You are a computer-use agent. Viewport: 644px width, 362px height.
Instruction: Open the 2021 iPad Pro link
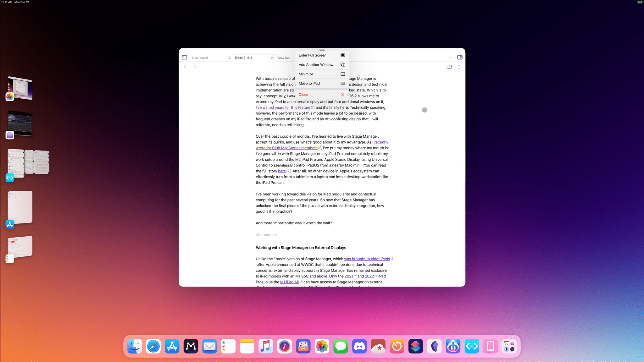click(x=349, y=276)
